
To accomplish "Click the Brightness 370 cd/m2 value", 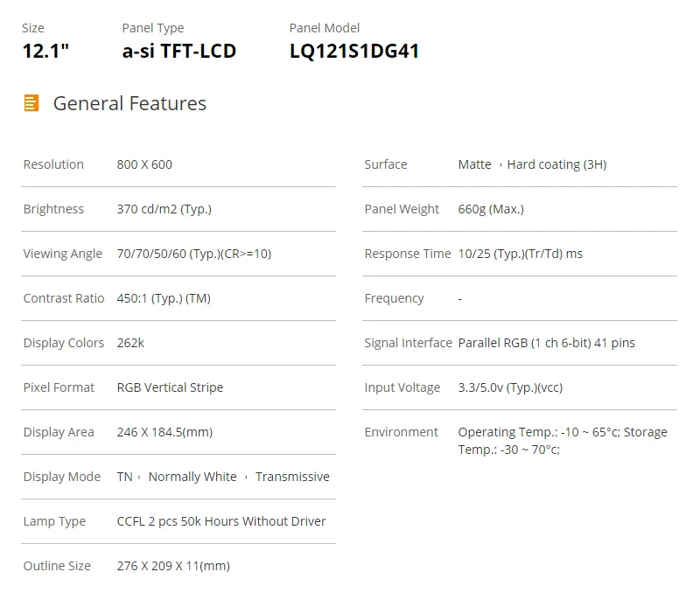I will pos(164,209).
